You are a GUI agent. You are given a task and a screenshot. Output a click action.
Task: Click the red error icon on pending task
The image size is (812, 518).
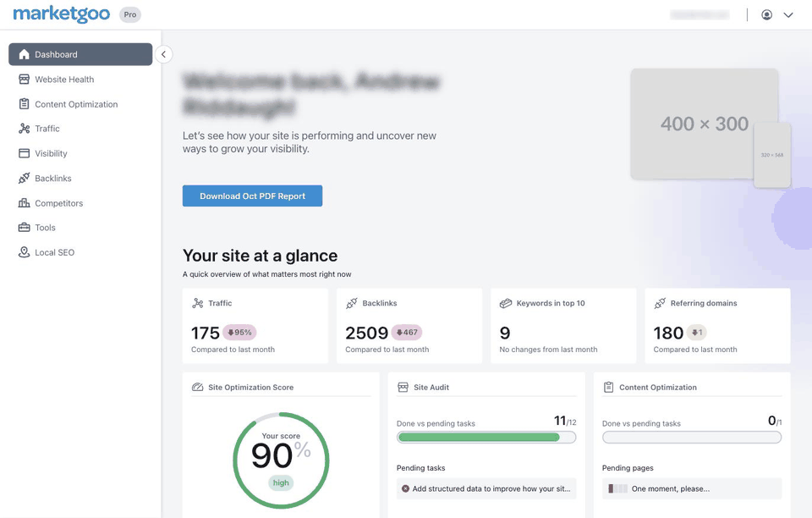pos(405,488)
